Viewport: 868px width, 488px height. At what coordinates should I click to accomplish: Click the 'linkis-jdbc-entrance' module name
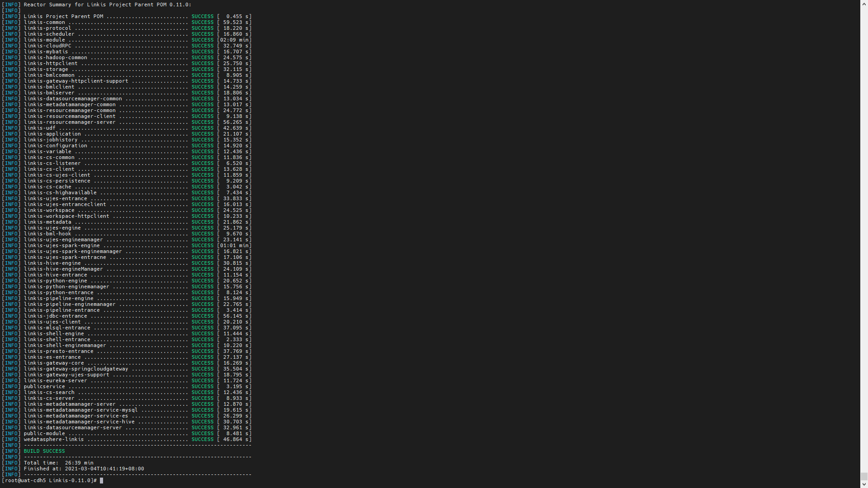[55, 316]
